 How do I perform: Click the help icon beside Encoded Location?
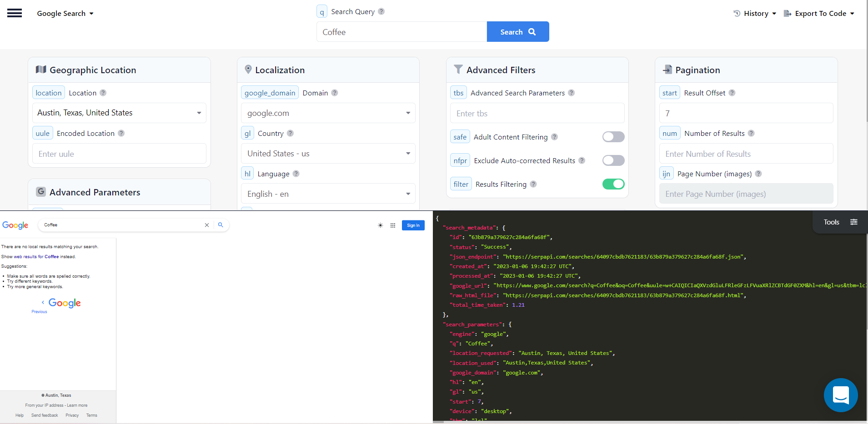coord(121,133)
